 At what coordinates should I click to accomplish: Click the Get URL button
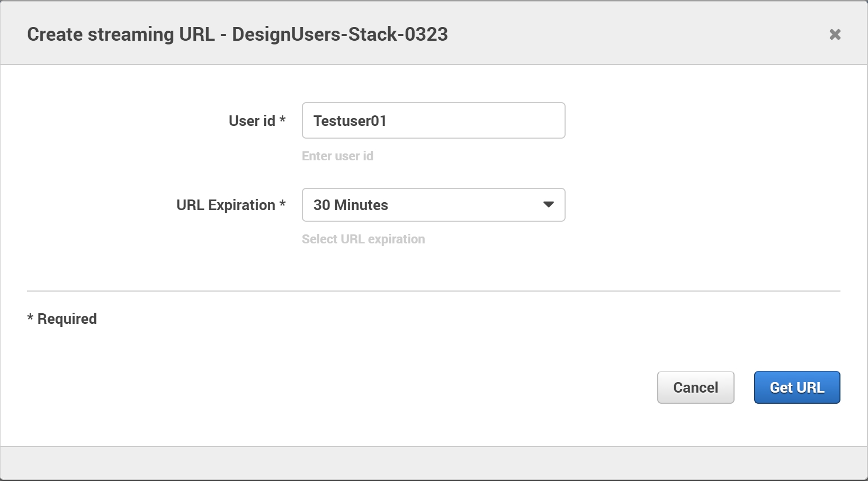797,387
